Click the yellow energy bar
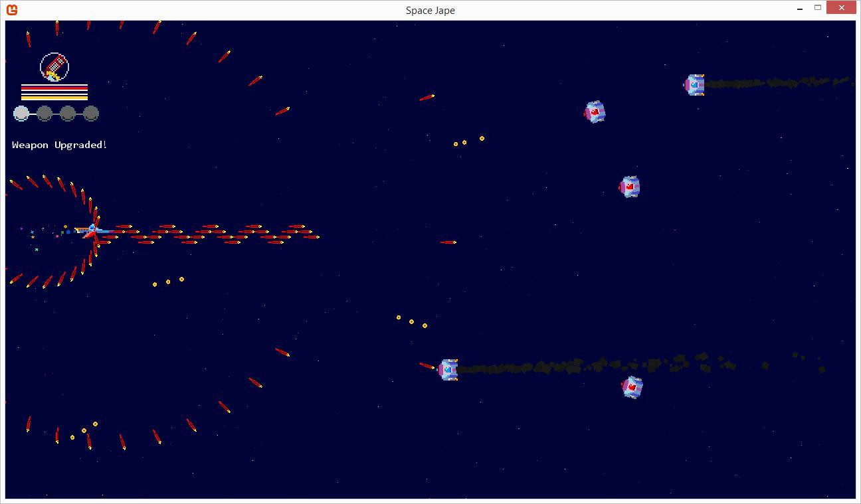Screen dimensions: 861x504 coord(54,98)
